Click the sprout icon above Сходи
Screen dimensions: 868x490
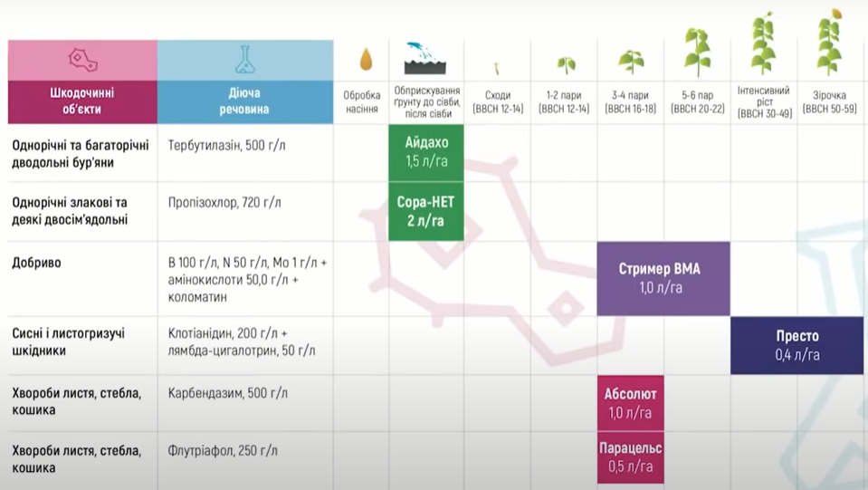tap(497, 68)
